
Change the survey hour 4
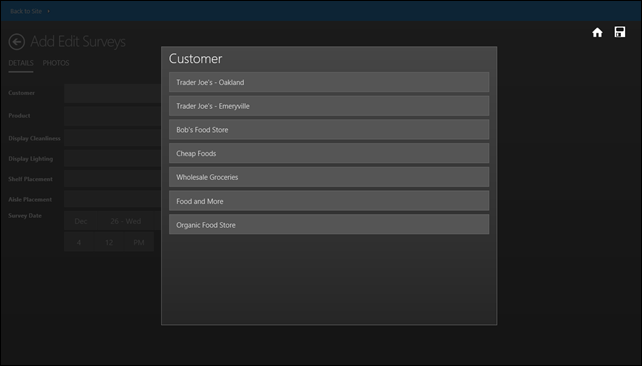[79, 242]
